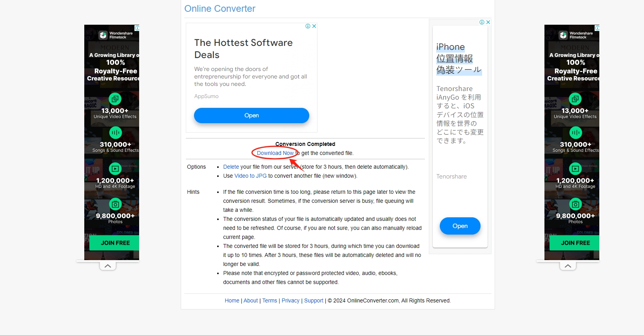Collapse the right Filmstock ad using the chevron
Image resolution: width=644 pixels, height=335 pixels.
(x=568, y=266)
